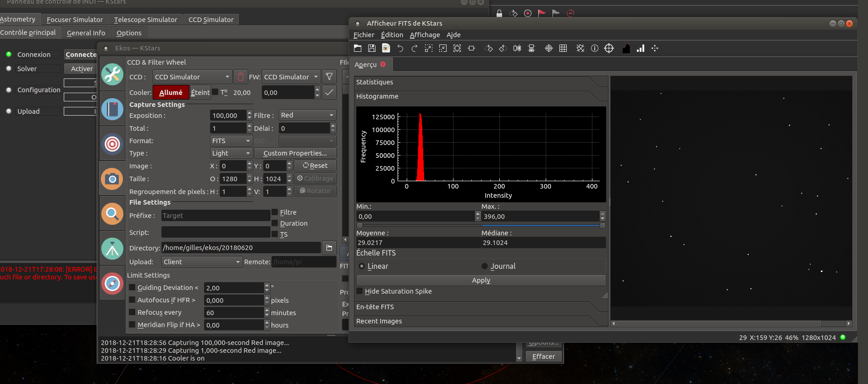Toggle pixel gridlines in FITS viewer toolbar
This screenshot has height=384, width=868.
[563, 48]
